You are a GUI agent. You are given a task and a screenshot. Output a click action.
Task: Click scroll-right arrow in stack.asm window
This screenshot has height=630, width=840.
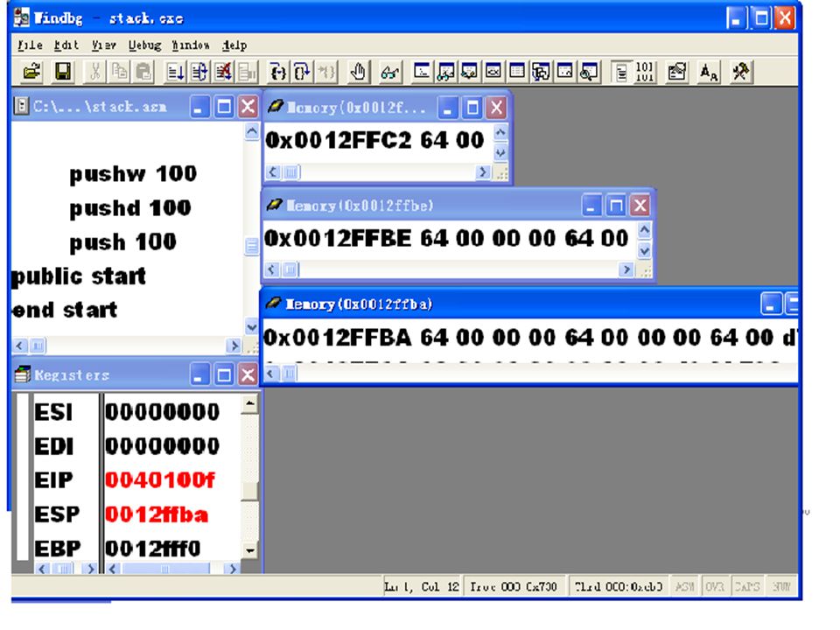pos(233,346)
